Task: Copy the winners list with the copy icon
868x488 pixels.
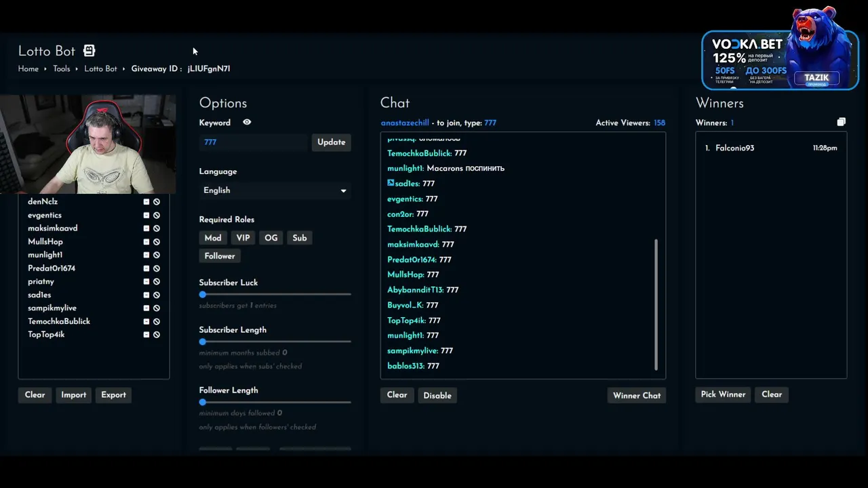Action: click(x=841, y=122)
